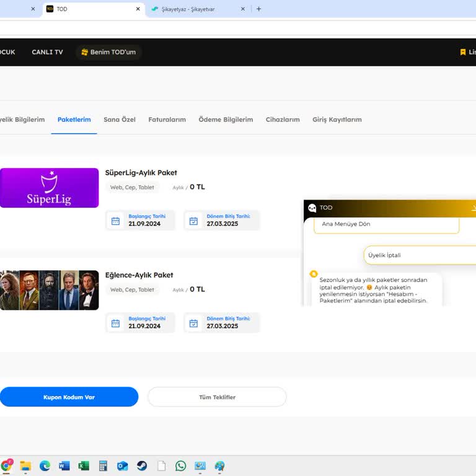Open the Üyelik Bilgilerim tab

(x=22, y=120)
